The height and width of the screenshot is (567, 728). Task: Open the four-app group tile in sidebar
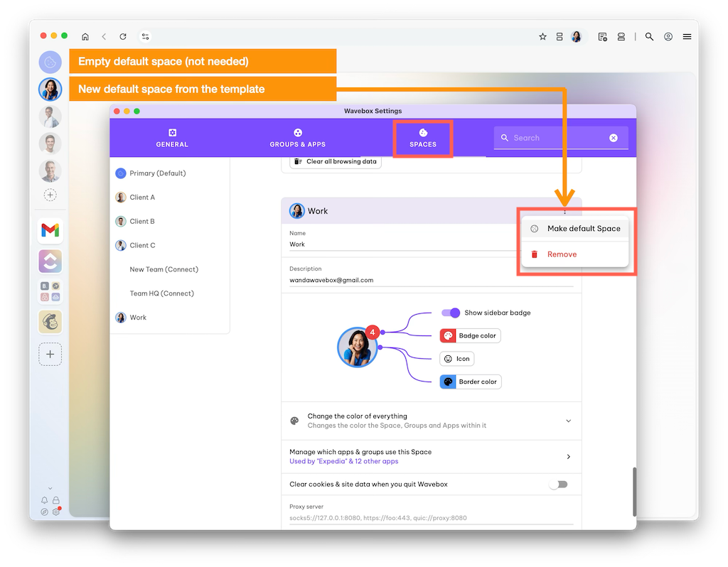50,291
